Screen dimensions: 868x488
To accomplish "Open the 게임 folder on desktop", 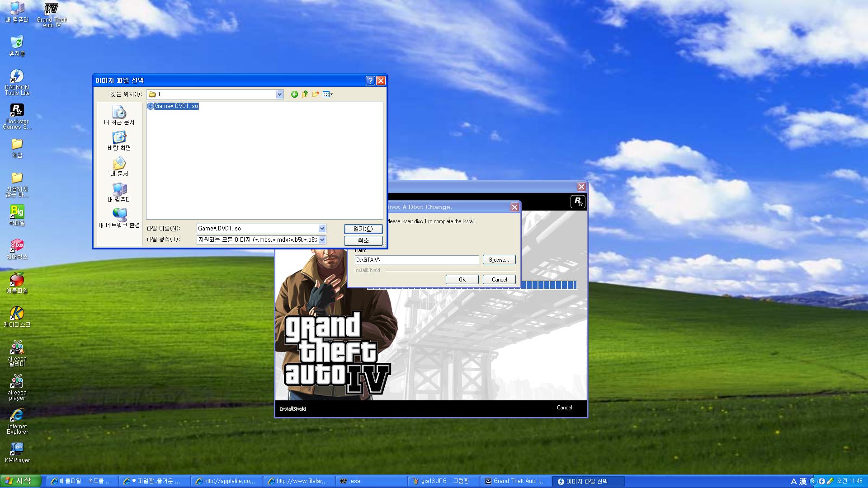I will [17, 148].
